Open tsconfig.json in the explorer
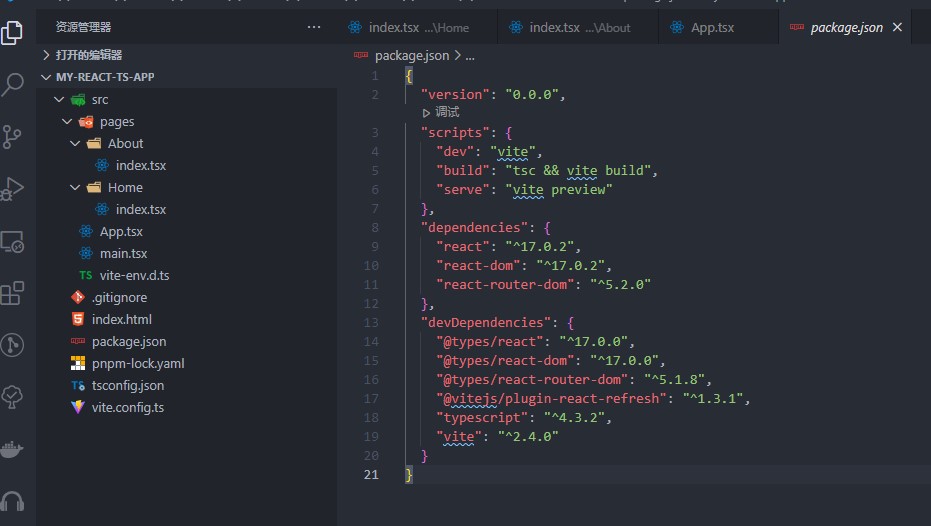Screen dimensions: 931x526 click(127, 385)
